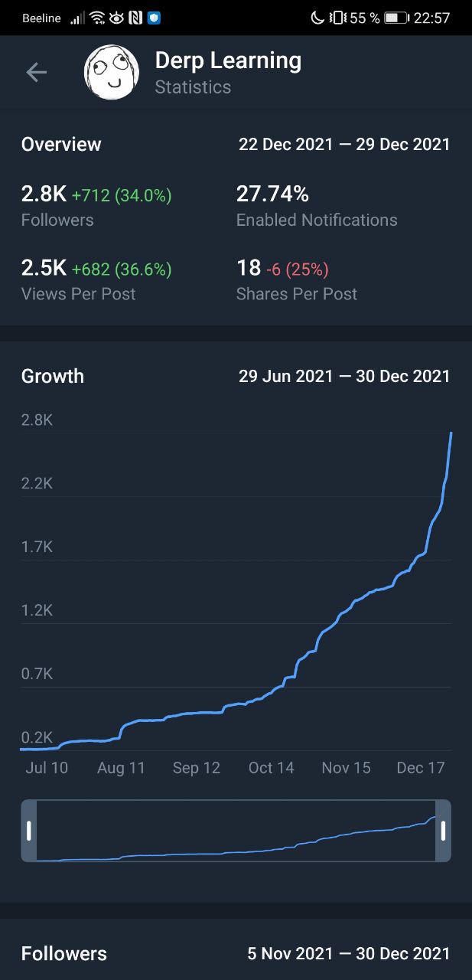This screenshot has width=472, height=980.
Task: Tap the growth chart line near Dec 17
Action: (422, 554)
